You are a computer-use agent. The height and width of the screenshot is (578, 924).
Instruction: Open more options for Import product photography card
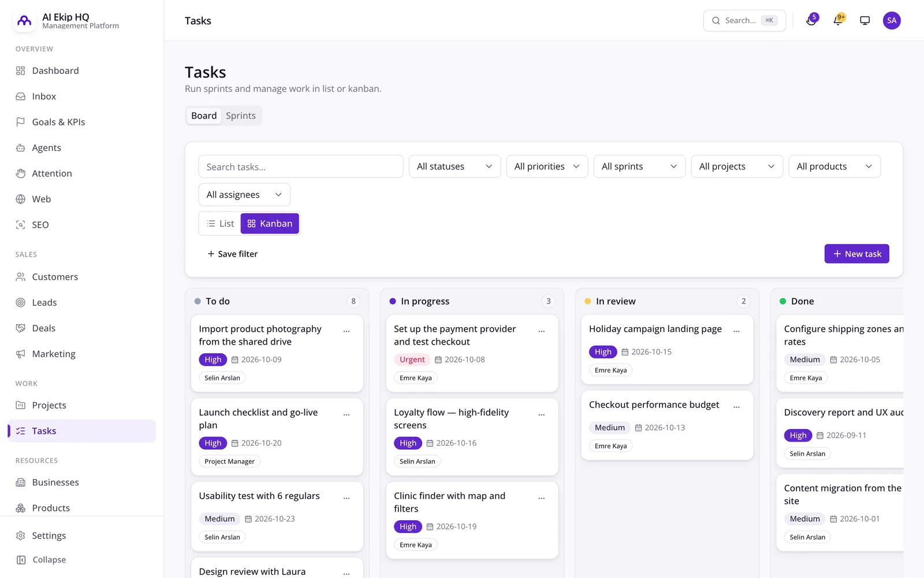click(346, 331)
